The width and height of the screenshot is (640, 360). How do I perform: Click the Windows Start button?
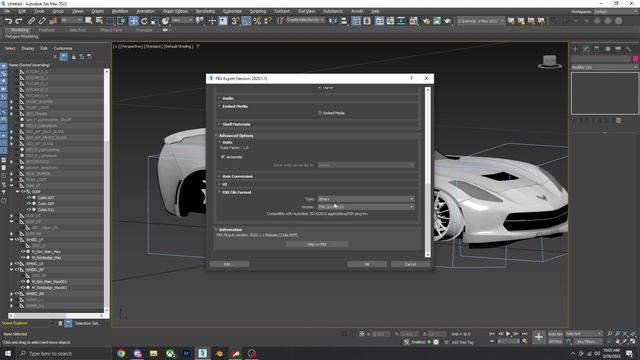pos(8,353)
